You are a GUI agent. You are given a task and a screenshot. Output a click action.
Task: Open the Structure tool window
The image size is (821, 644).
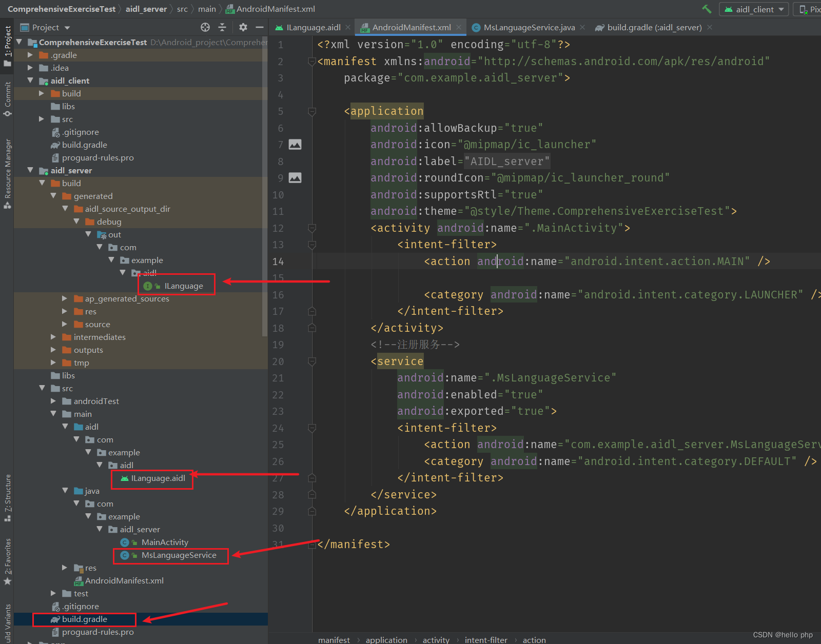pos(7,498)
